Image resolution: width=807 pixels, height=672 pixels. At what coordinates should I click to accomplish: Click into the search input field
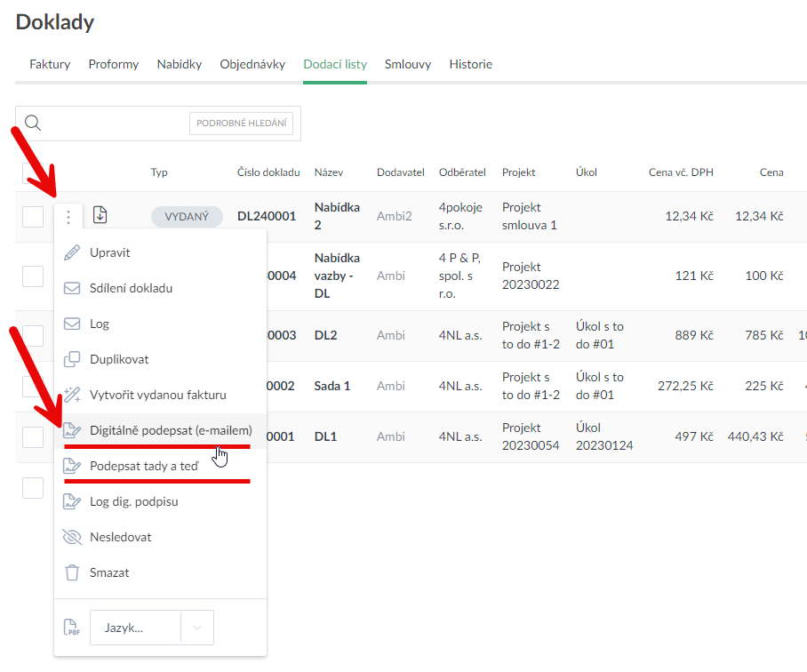coord(116,124)
